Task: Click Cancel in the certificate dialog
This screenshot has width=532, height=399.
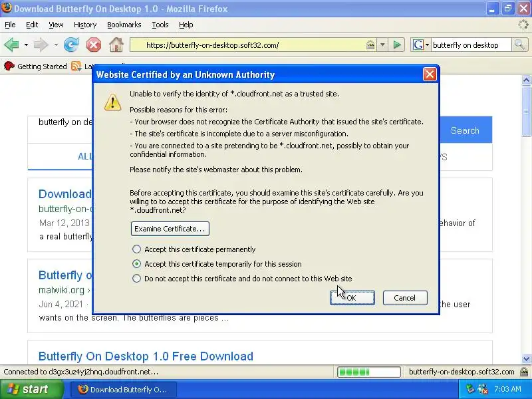Action: pyautogui.click(x=405, y=298)
